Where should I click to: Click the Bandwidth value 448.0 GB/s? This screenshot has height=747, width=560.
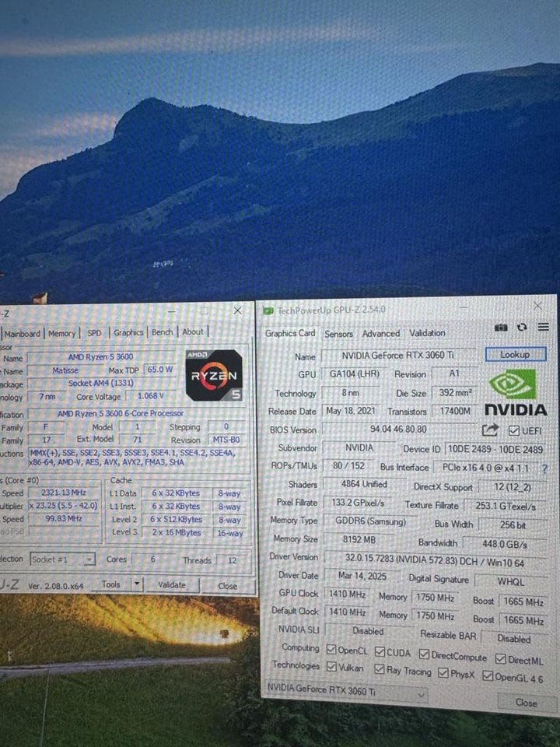504,544
